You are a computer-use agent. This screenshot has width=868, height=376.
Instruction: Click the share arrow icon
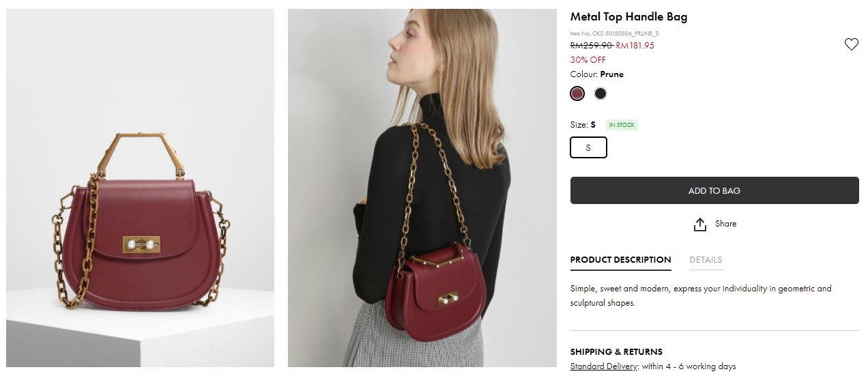[x=699, y=225]
